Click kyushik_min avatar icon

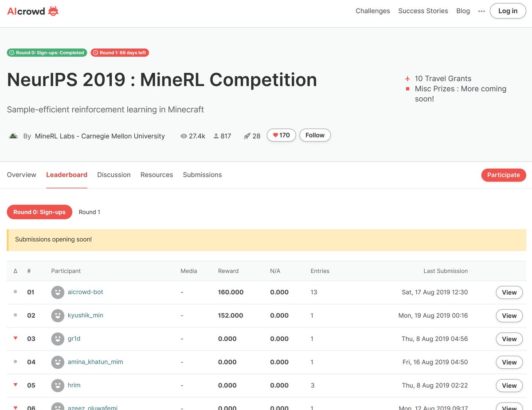[x=58, y=315]
